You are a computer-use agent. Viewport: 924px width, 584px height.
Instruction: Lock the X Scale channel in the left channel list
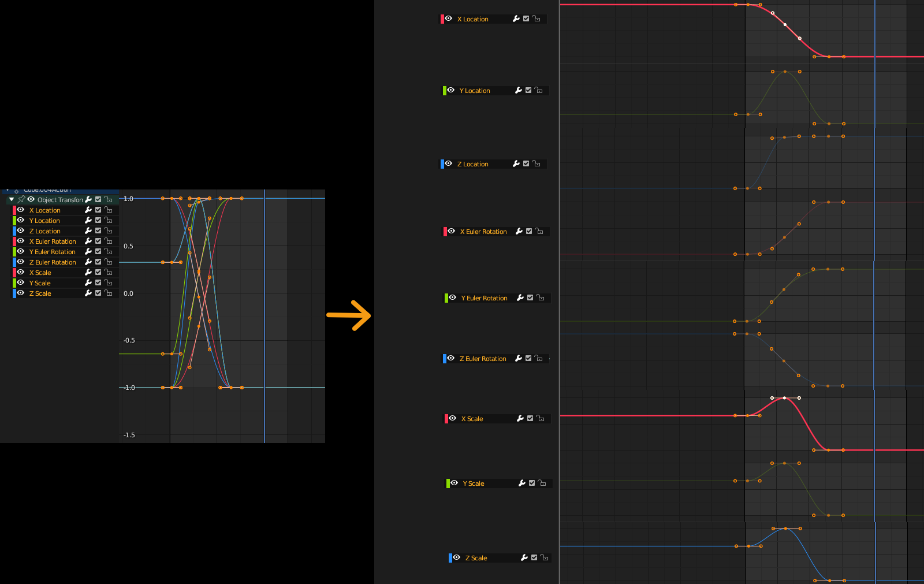(108, 273)
